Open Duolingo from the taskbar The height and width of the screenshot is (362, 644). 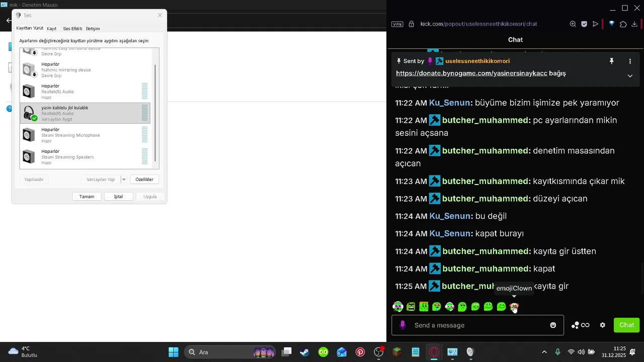pyautogui.click(x=323, y=352)
